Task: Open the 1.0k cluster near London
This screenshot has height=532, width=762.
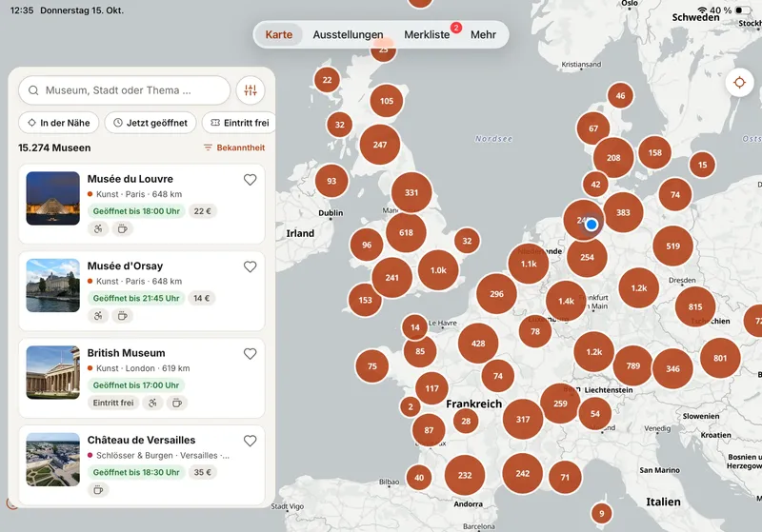Action: click(x=438, y=270)
